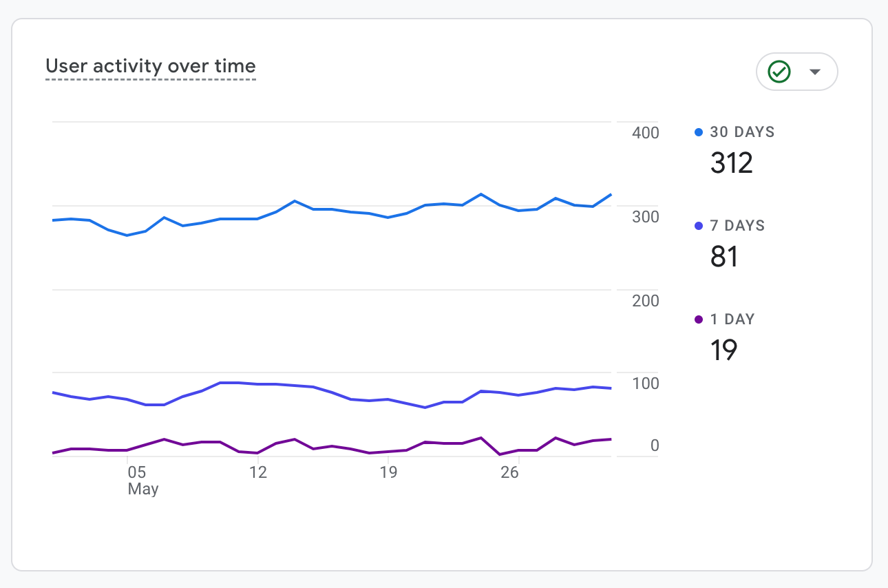888x588 pixels.
Task: Click the 19 date axis label
Action: pos(388,473)
